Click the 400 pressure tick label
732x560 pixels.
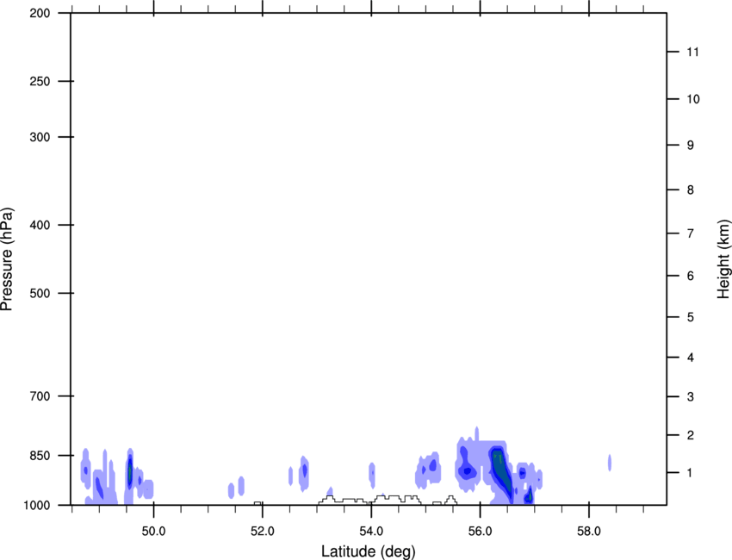[x=40, y=225]
